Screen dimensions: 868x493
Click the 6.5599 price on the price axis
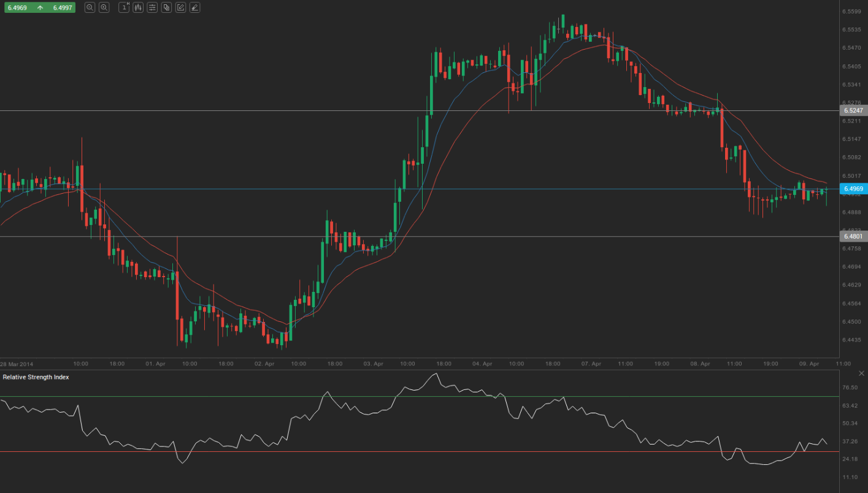(853, 12)
